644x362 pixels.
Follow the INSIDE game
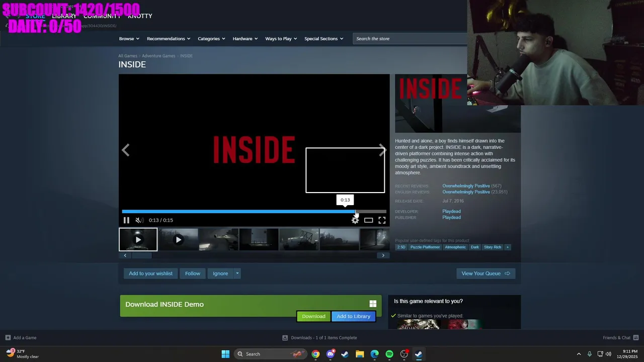point(193,274)
